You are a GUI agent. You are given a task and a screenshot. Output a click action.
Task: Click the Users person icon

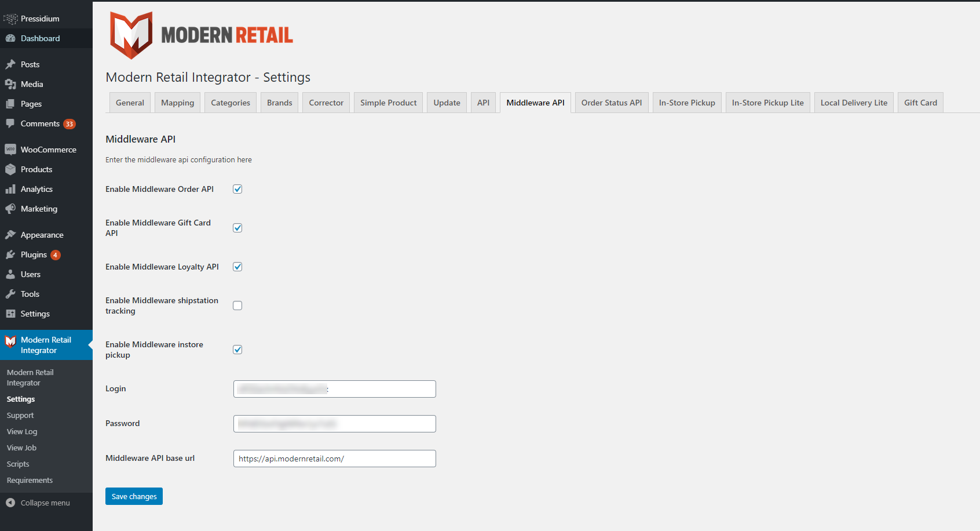(x=10, y=274)
